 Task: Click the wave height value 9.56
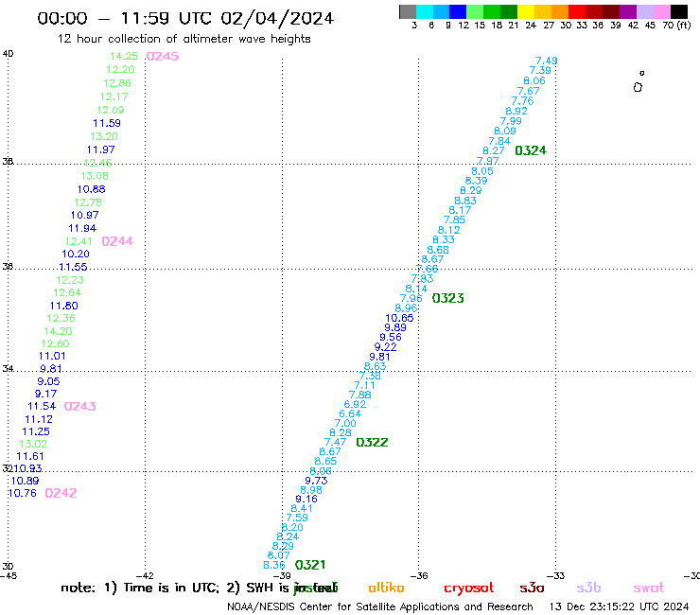(391, 338)
